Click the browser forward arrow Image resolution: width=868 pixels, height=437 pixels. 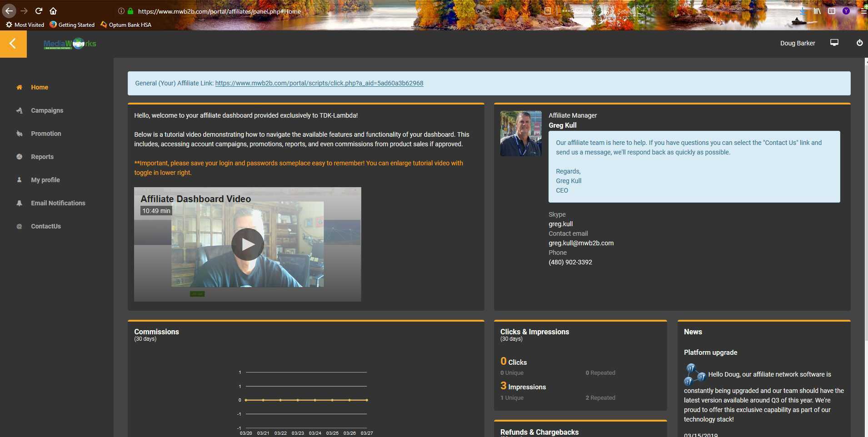click(24, 11)
